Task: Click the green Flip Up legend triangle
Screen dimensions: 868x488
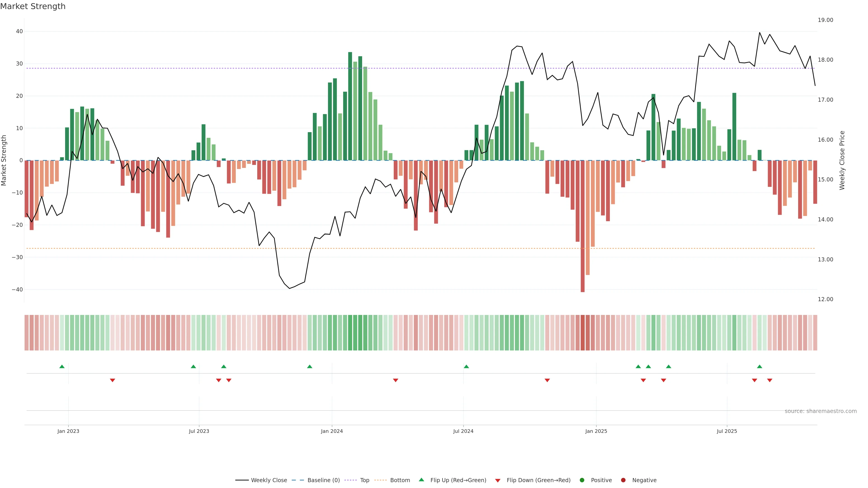Action: (421, 480)
